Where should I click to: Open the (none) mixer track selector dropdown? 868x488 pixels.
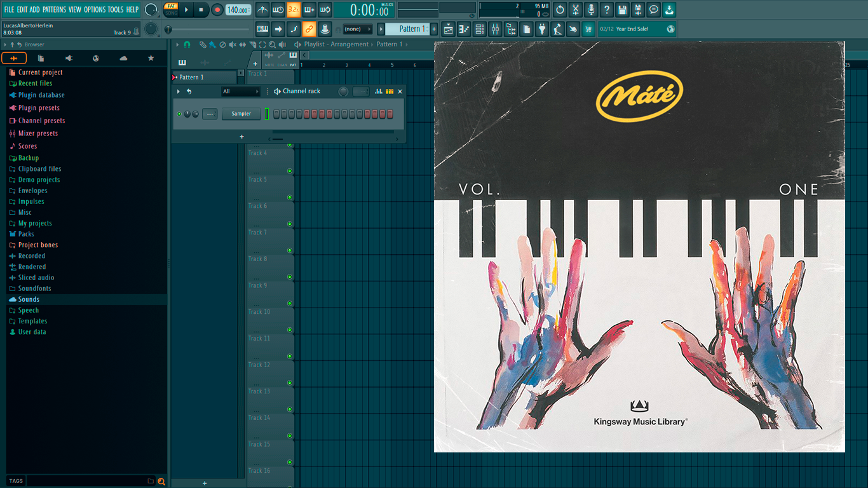[357, 29]
